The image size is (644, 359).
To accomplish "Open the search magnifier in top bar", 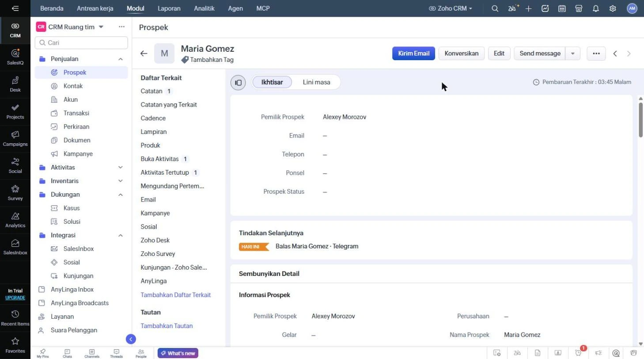I will coord(495,8).
